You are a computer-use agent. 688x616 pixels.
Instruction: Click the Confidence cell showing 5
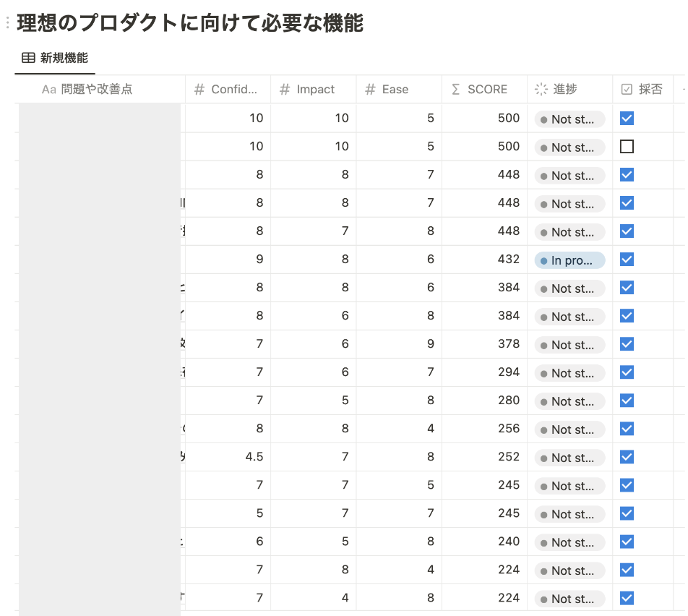228,513
